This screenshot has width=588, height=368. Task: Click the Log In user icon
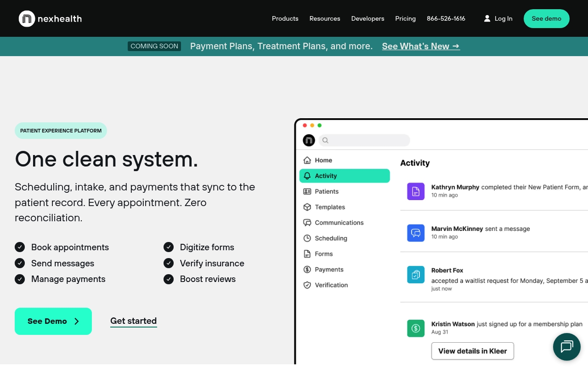pos(487,18)
